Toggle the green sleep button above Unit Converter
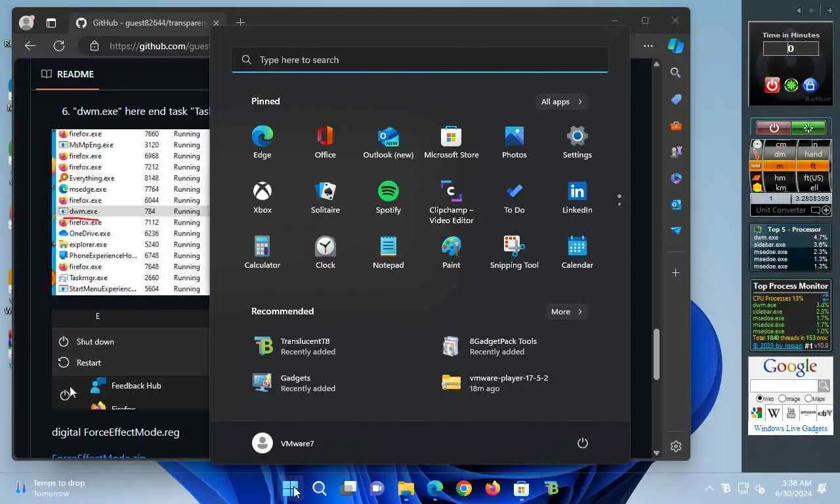 pyautogui.click(x=808, y=128)
